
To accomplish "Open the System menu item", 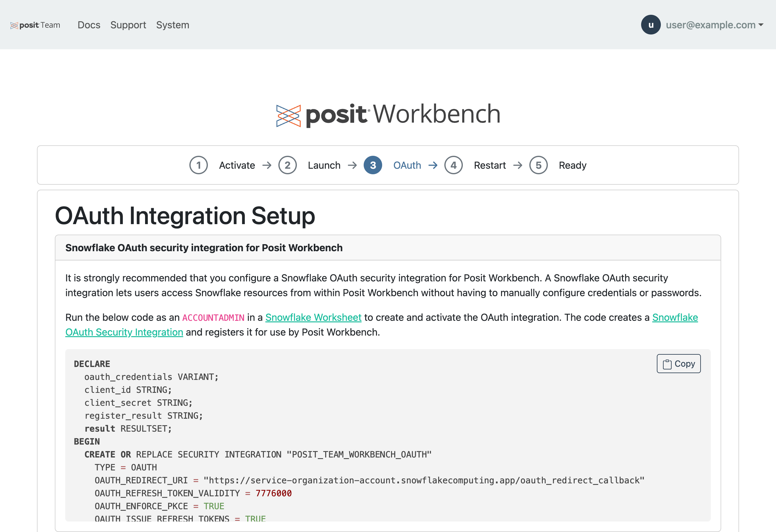I will (x=173, y=25).
